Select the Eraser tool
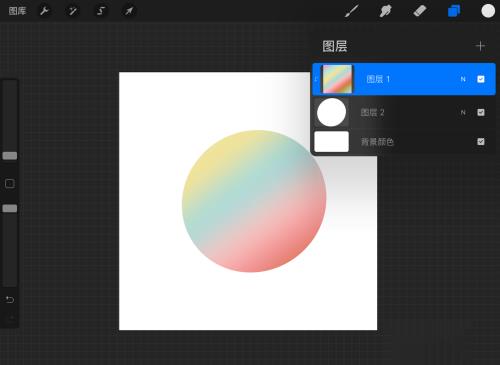 point(420,11)
